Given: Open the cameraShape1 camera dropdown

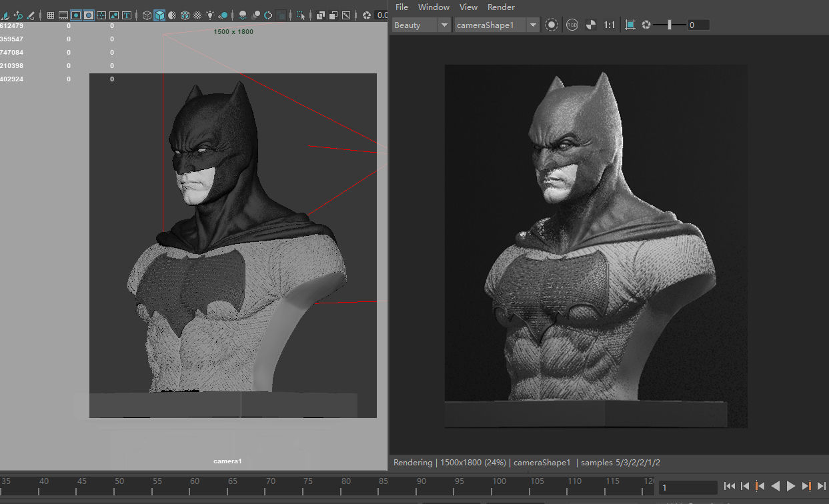Looking at the screenshot, I should [x=497, y=25].
